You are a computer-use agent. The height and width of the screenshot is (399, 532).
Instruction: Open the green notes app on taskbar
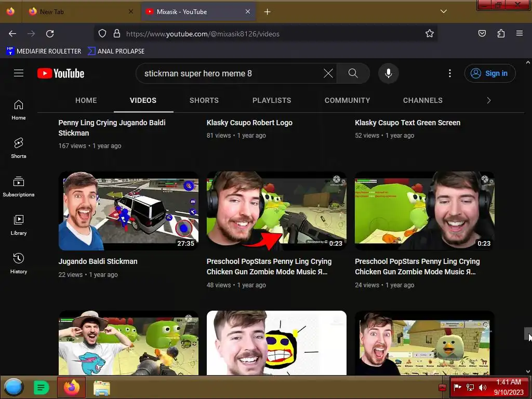coord(42,387)
